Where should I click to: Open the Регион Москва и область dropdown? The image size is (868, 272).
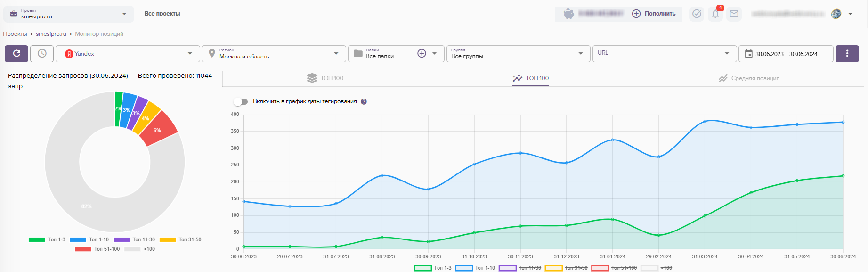pyautogui.click(x=274, y=54)
